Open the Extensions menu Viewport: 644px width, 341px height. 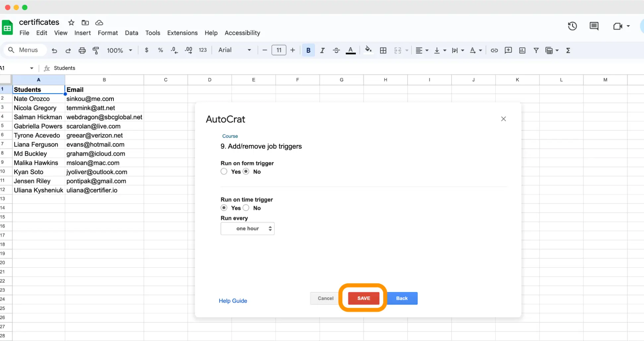pos(182,33)
